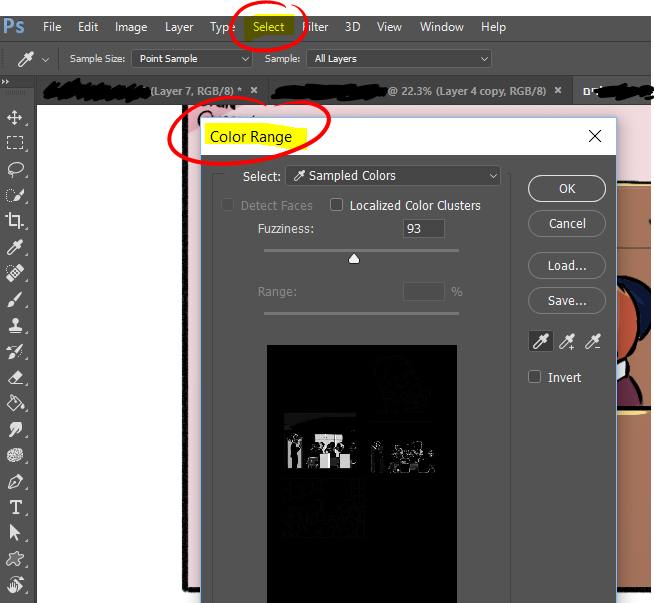Viewport: 654px width, 603px height.
Task: Click Cancel in Color Range dialog
Action: click(x=567, y=224)
